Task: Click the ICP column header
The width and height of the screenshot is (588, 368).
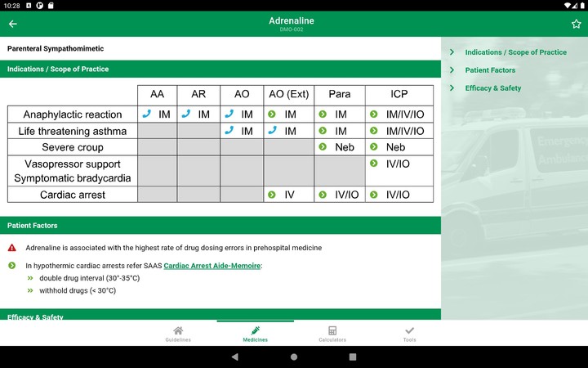Action: point(399,94)
